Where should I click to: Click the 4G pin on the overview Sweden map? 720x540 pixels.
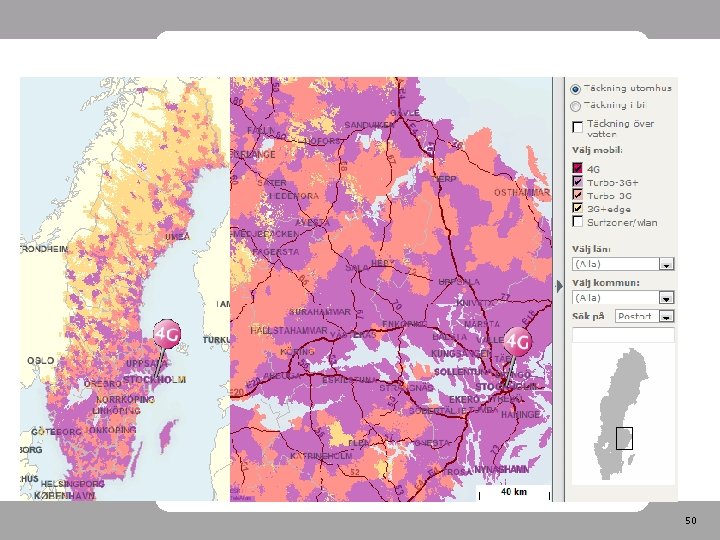(x=166, y=334)
